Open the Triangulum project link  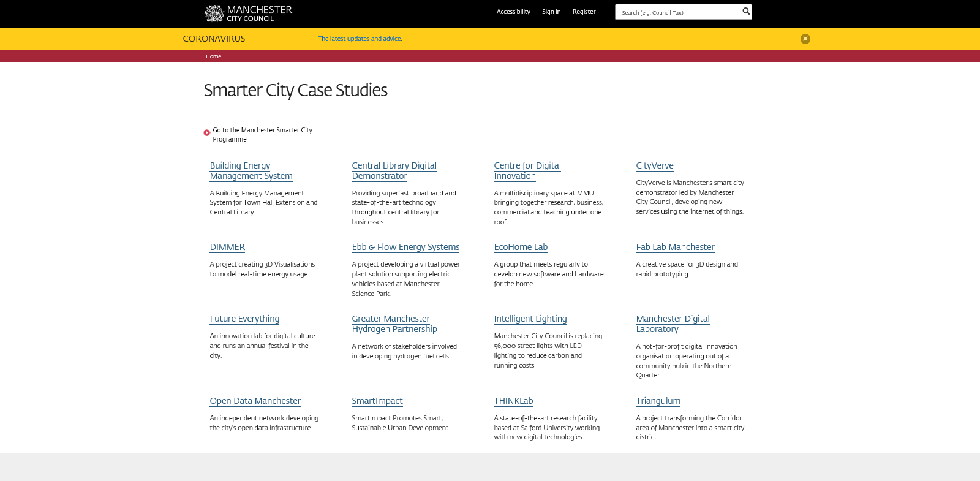[658, 401]
